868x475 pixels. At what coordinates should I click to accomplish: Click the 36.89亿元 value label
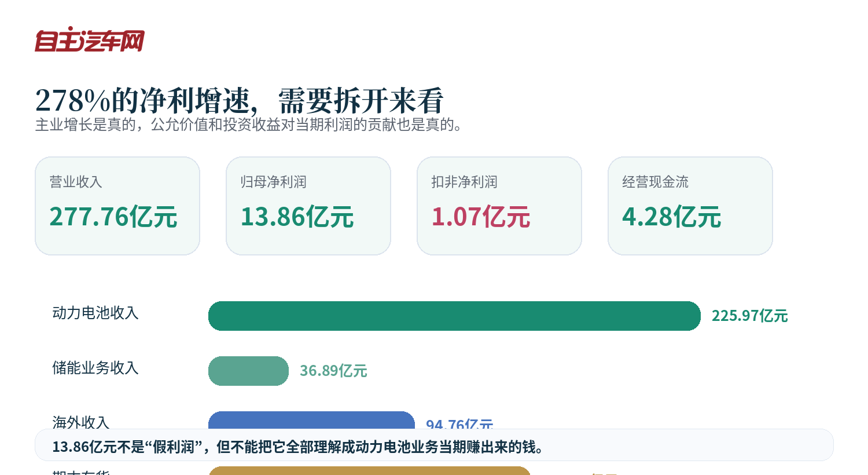333,371
